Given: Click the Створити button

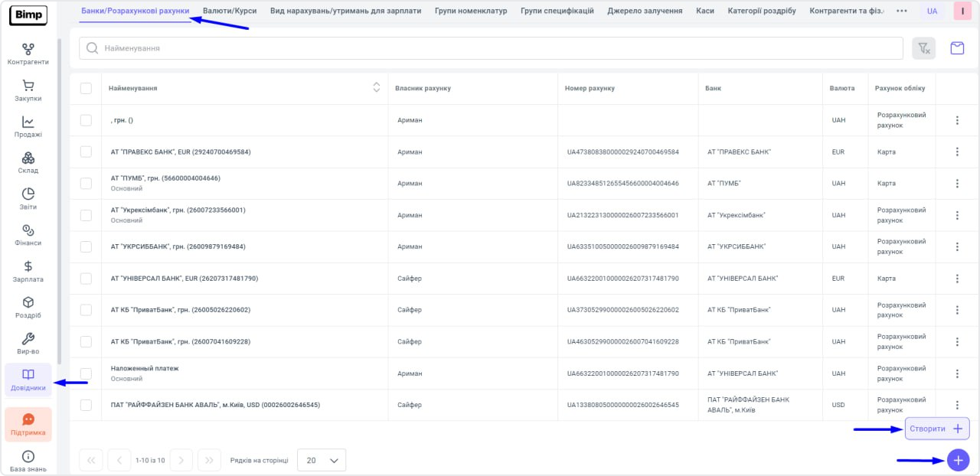Looking at the screenshot, I should pyautogui.click(x=937, y=429).
